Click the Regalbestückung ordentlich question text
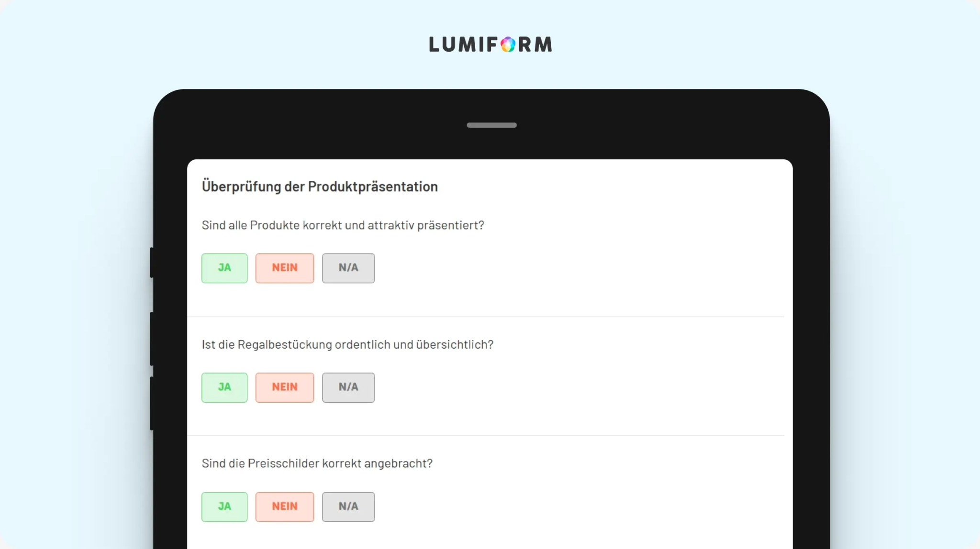The width and height of the screenshot is (980, 549). click(x=347, y=345)
